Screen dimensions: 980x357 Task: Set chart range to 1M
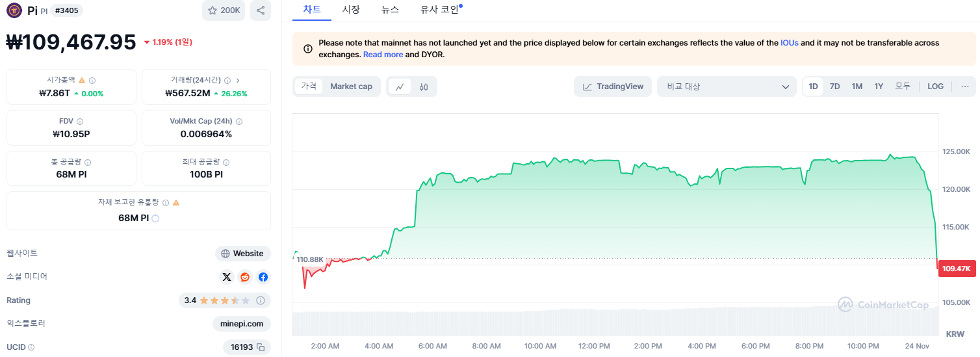[x=857, y=86]
